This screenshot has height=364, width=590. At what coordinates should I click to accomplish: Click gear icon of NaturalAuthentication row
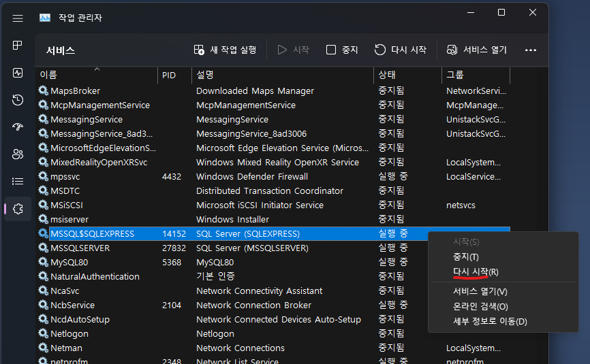click(44, 276)
